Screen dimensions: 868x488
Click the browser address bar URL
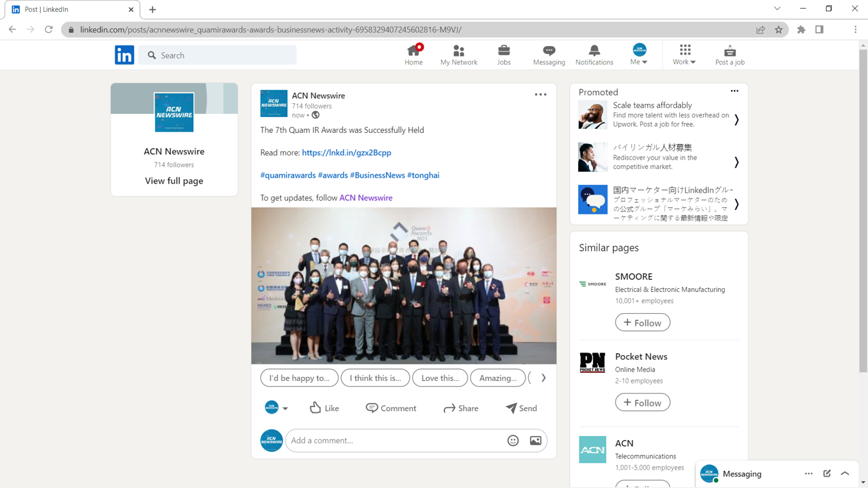[270, 30]
